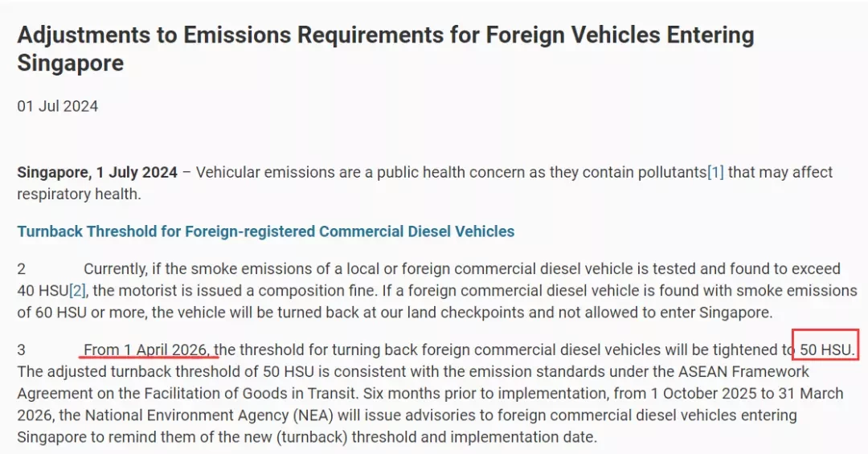
Task: Open footnote [2] link after 40 HSU
Action: [x=77, y=291]
